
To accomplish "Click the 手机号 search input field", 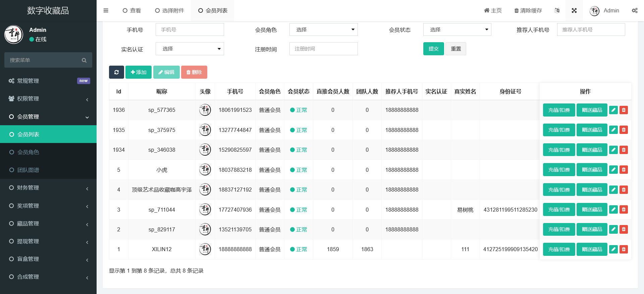I will tap(190, 29).
